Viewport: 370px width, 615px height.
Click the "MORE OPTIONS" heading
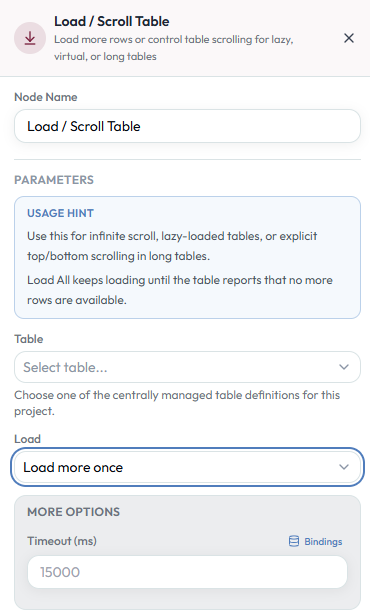coord(73,512)
